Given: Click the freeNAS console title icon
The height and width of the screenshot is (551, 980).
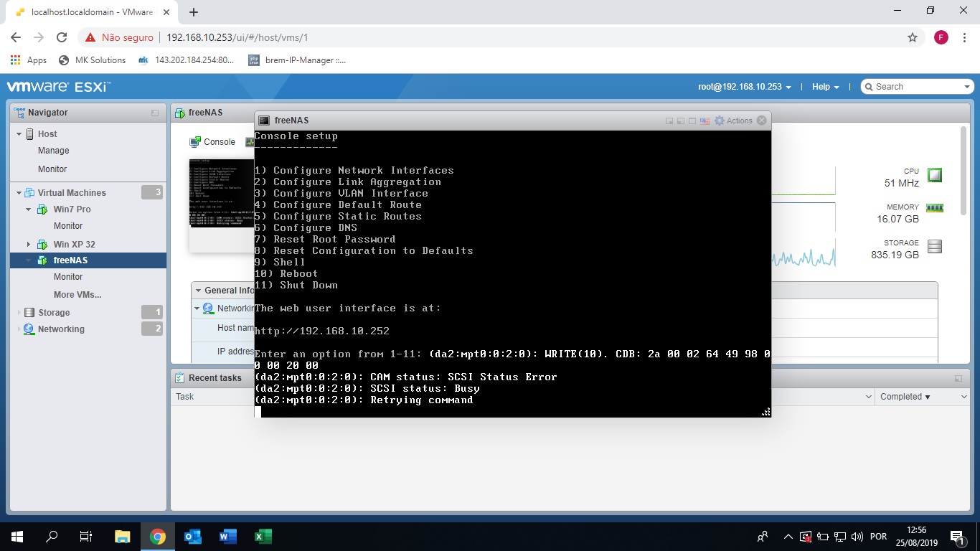Looking at the screenshot, I should point(264,121).
